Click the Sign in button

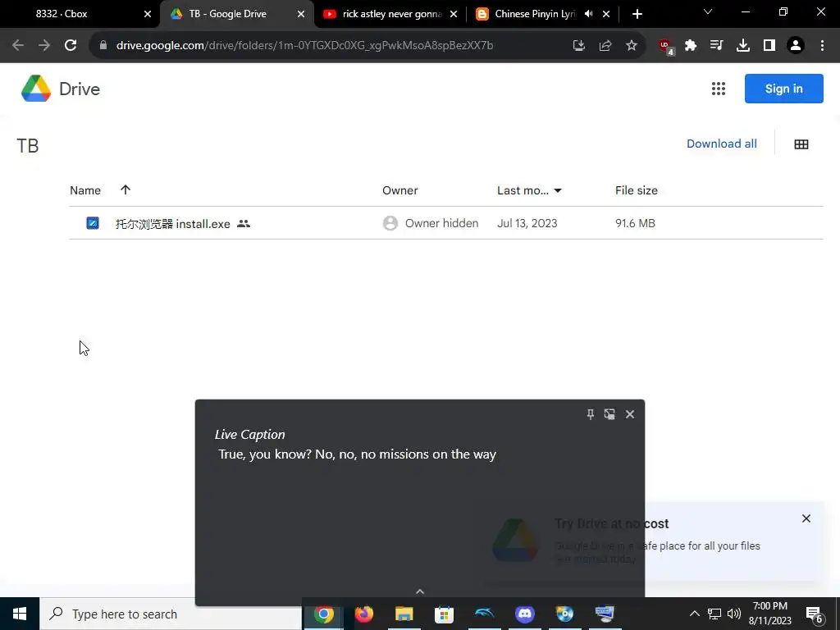click(x=783, y=89)
